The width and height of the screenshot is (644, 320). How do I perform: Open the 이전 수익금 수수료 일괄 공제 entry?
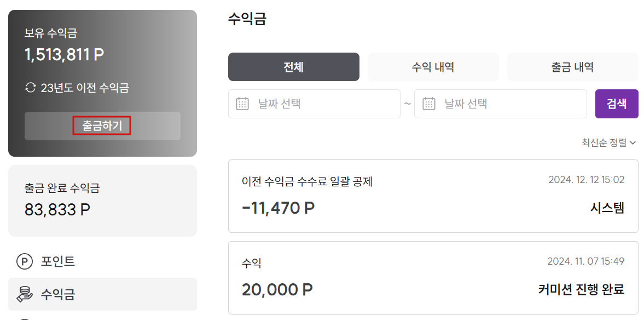433,196
